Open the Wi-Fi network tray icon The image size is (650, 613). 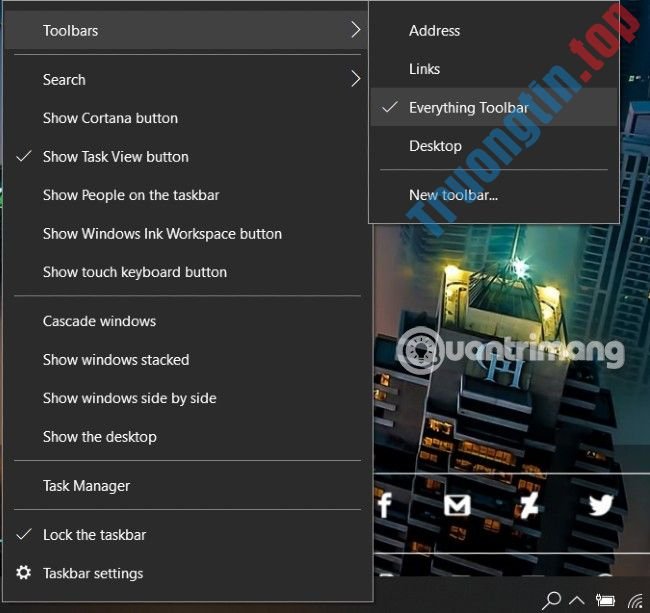click(635, 601)
